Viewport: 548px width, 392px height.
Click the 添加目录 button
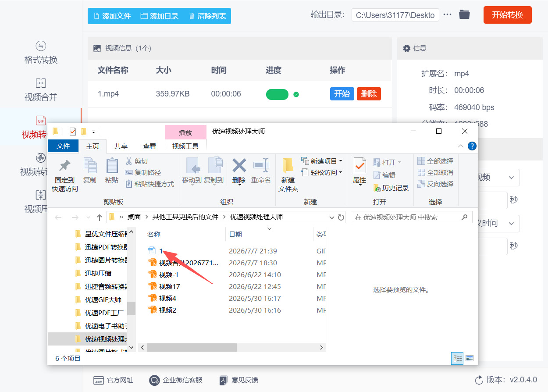pos(160,16)
